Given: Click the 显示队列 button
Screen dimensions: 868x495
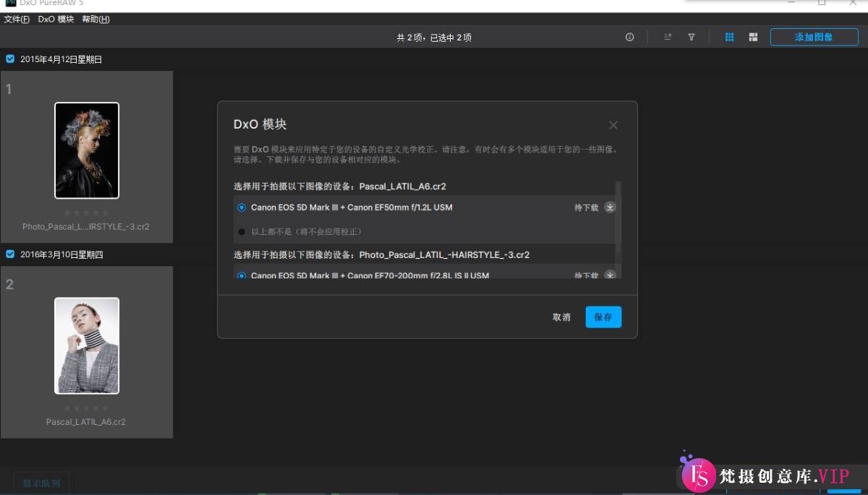Looking at the screenshot, I should (41, 483).
